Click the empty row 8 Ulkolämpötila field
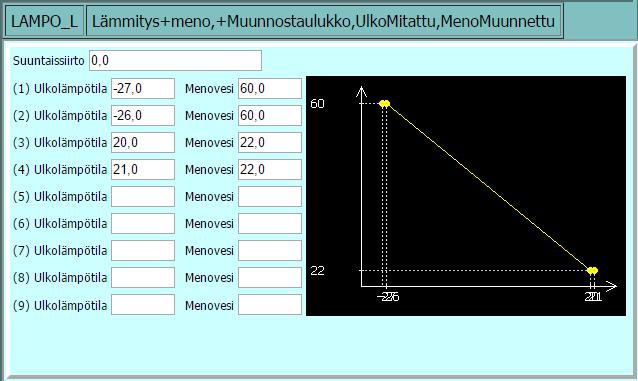This screenshot has width=638, height=381. click(x=143, y=278)
